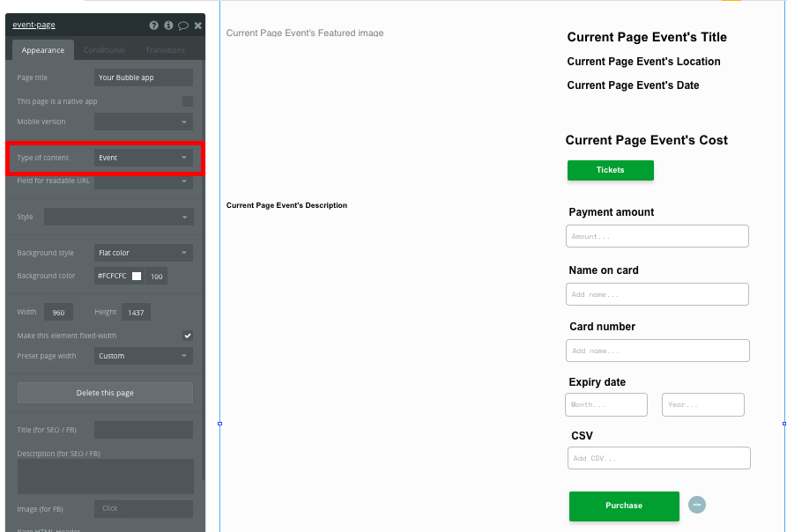Toggle 'This page is a native app' checkbox

click(188, 101)
